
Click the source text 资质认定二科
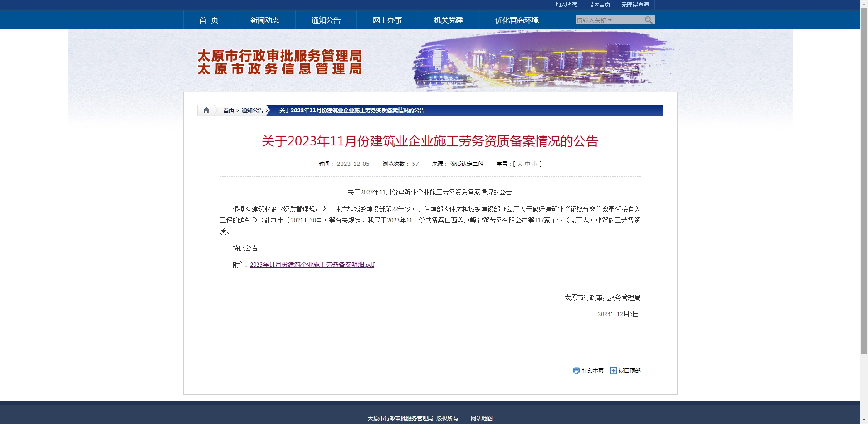467,164
